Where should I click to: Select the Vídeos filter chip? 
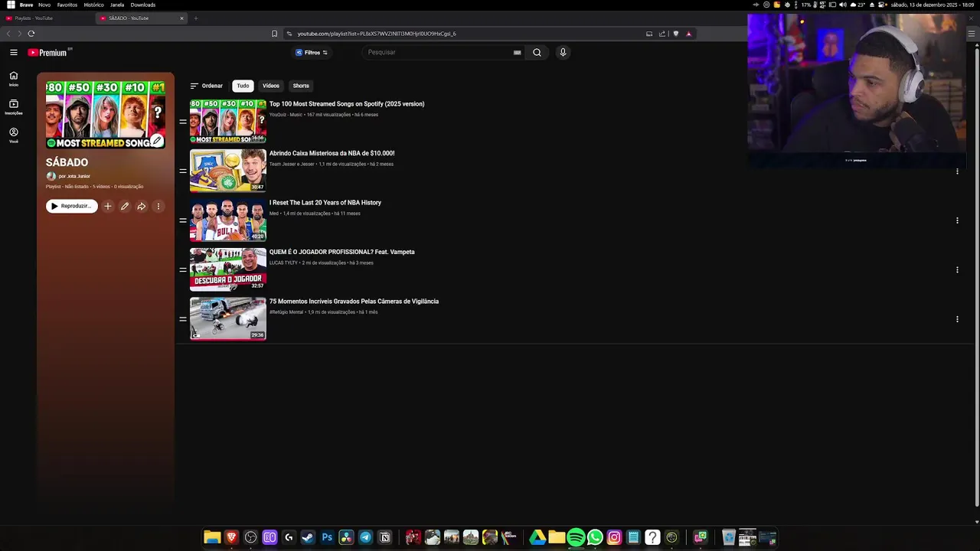[271, 86]
